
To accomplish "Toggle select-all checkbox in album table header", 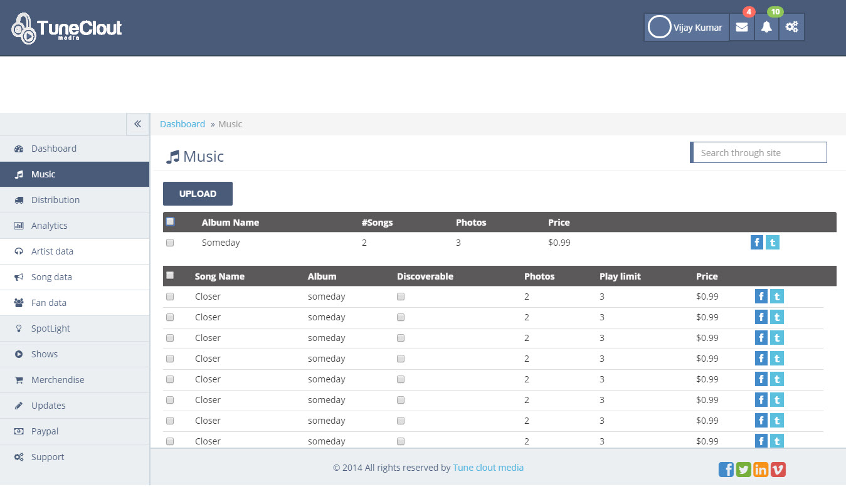I will pos(171,221).
